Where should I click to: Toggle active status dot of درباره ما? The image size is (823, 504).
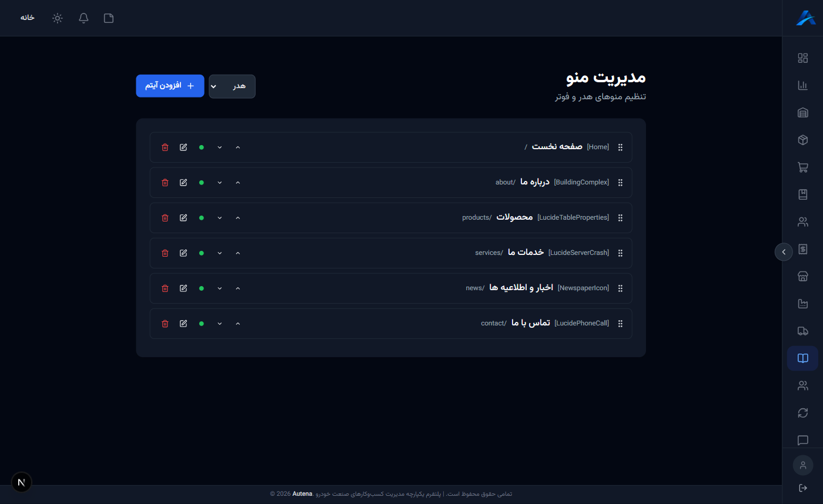pyautogui.click(x=202, y=183)
